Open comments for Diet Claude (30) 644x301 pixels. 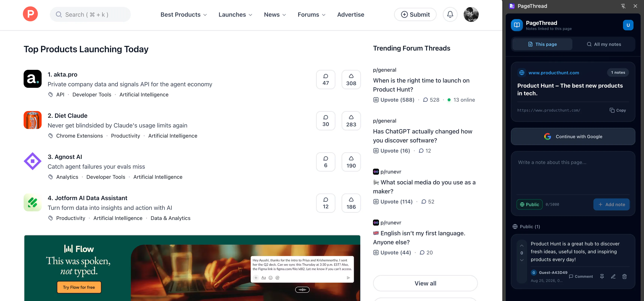pyautogui.click(x=326, y=121)
